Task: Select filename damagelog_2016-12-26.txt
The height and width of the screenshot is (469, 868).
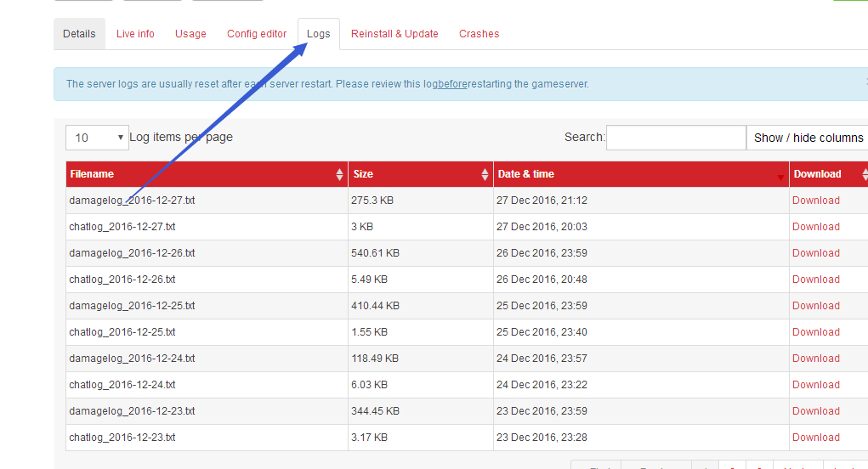Action: [x=132, y=252]
